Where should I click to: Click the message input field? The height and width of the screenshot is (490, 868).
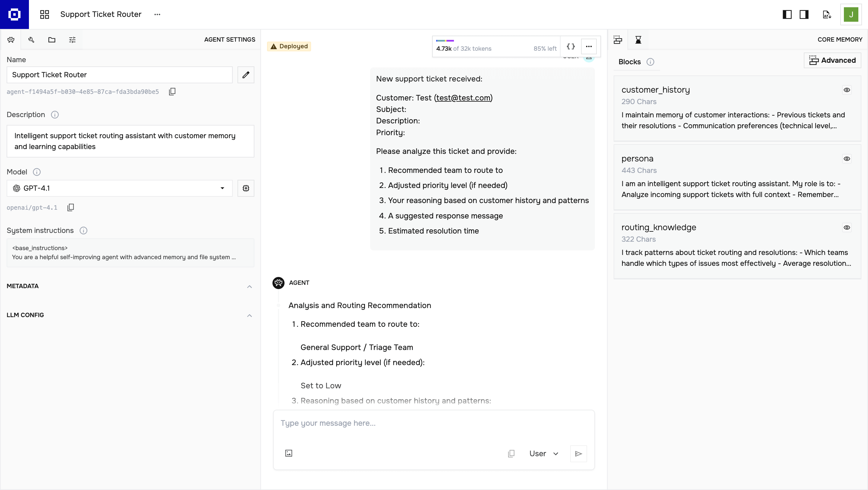434,423
